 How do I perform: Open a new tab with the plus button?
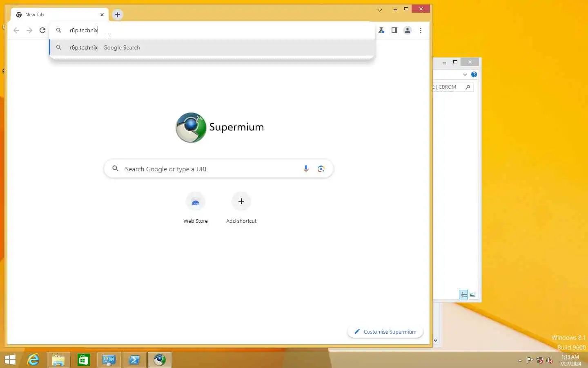[x=117, y=15]
